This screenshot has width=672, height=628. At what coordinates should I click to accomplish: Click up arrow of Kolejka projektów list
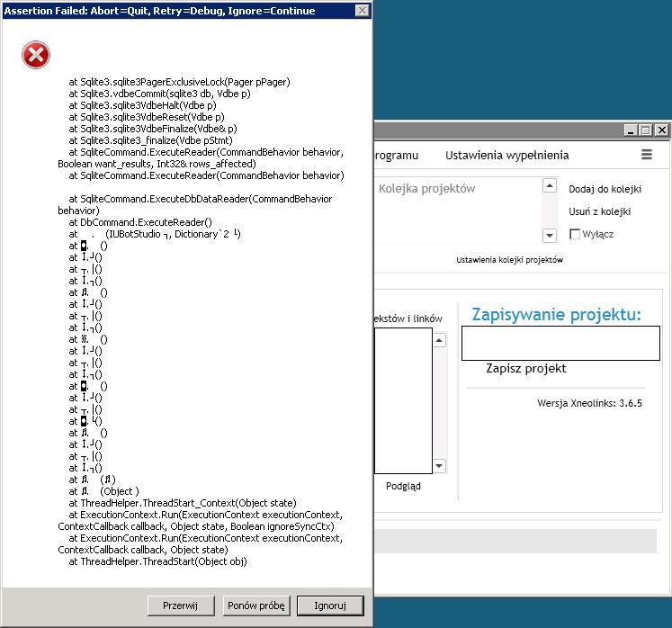pos(550,185)
